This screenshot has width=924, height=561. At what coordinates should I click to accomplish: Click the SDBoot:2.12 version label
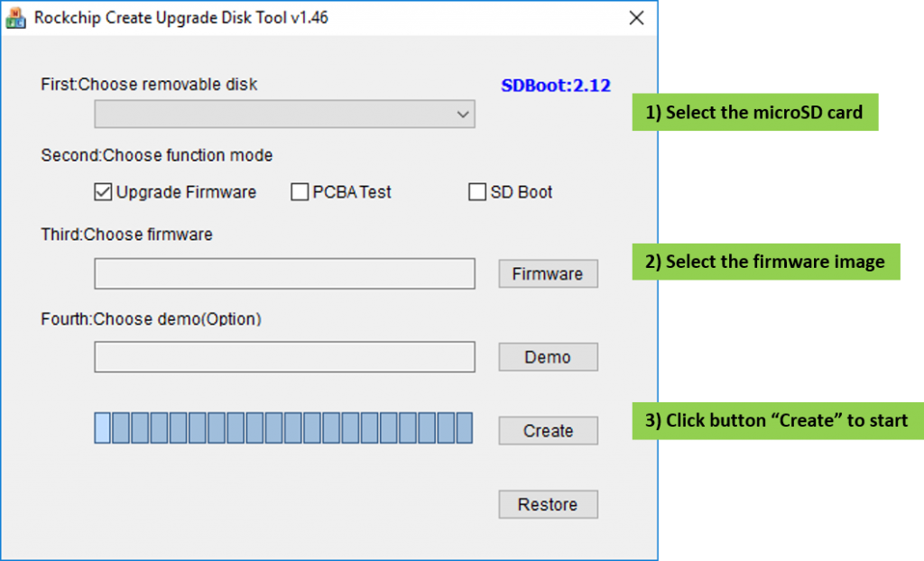tap(556, 86)
